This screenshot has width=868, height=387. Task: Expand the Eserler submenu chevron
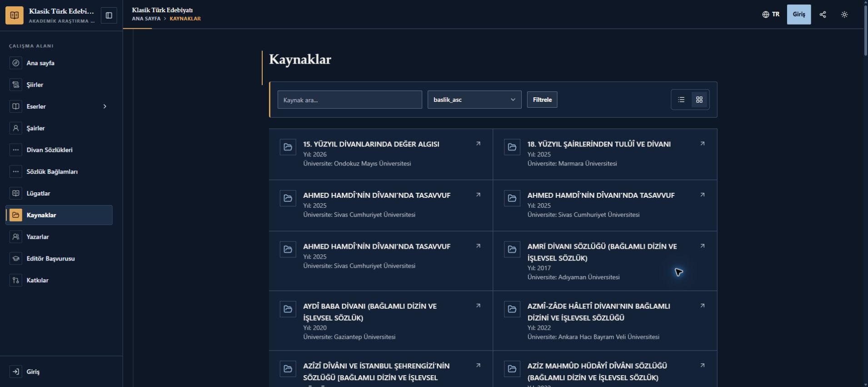pyautogui.click(x=105, y=106)
